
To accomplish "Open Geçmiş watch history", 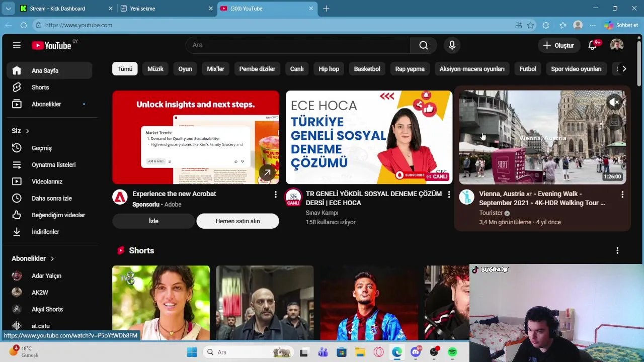I will (49, 148).
